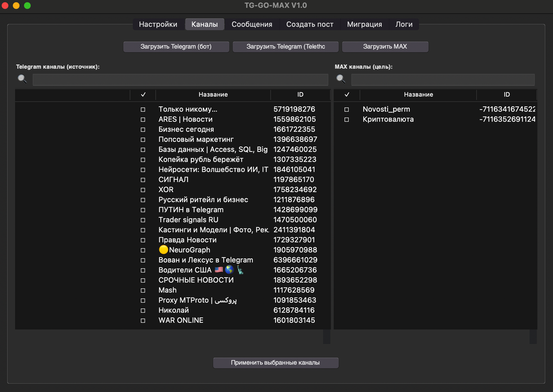Click ID 1559862105 cell
The width and height of the screenshot is (553, 392).
click(295, 120)
